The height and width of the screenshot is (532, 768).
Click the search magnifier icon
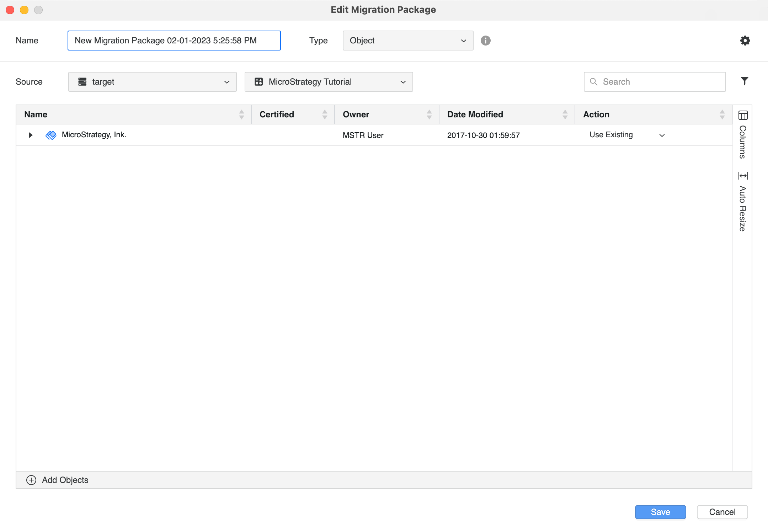(593, 82)
